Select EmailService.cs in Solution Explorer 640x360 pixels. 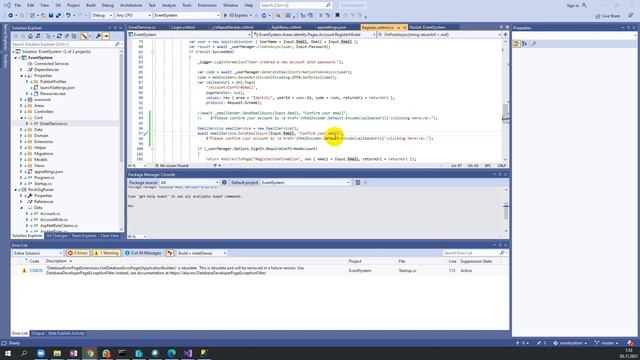53,124
